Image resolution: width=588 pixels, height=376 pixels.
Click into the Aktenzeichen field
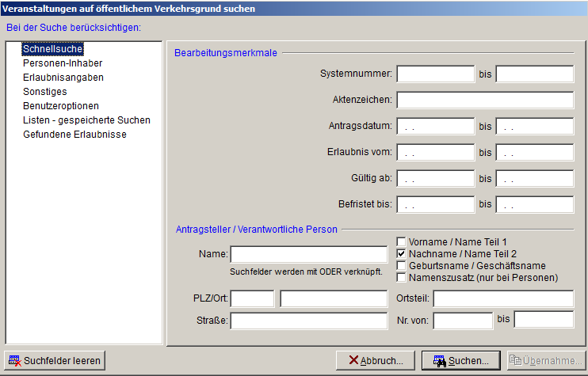[x=484, y=101]
